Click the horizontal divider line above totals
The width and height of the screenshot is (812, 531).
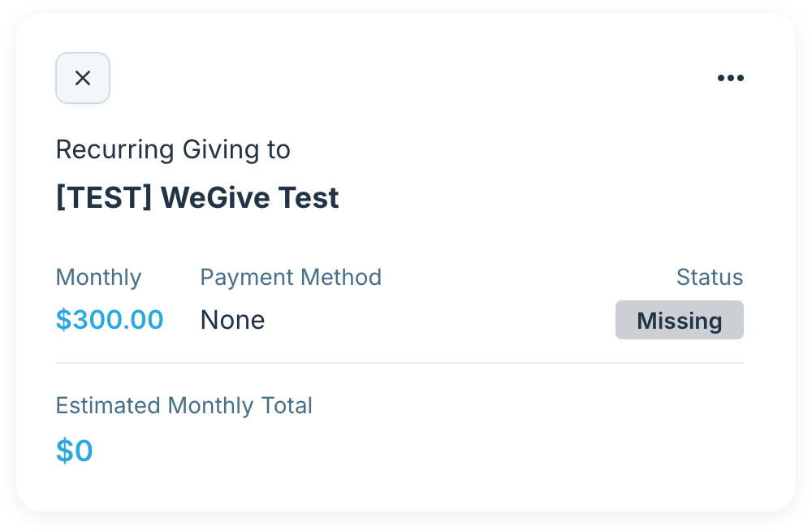point(400,363)
